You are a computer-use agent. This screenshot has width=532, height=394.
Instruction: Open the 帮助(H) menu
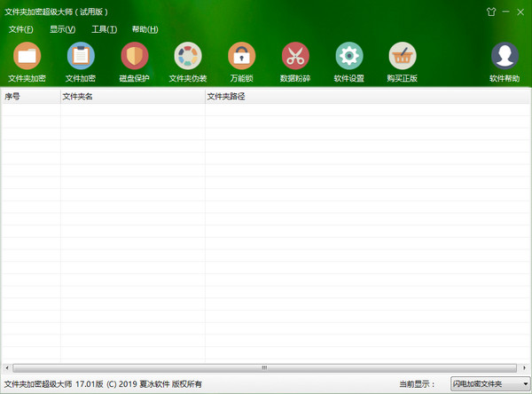[145, 29]
